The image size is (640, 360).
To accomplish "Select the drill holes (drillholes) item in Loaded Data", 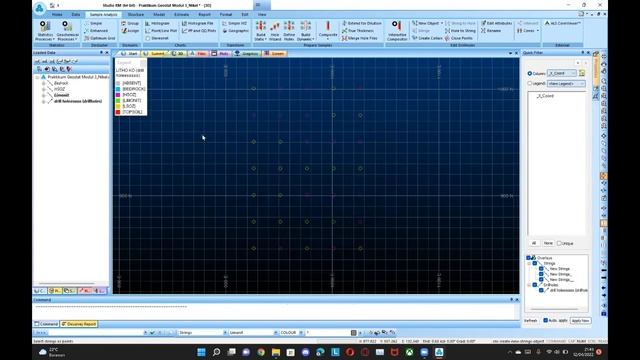I will click(x=78, y=101).
